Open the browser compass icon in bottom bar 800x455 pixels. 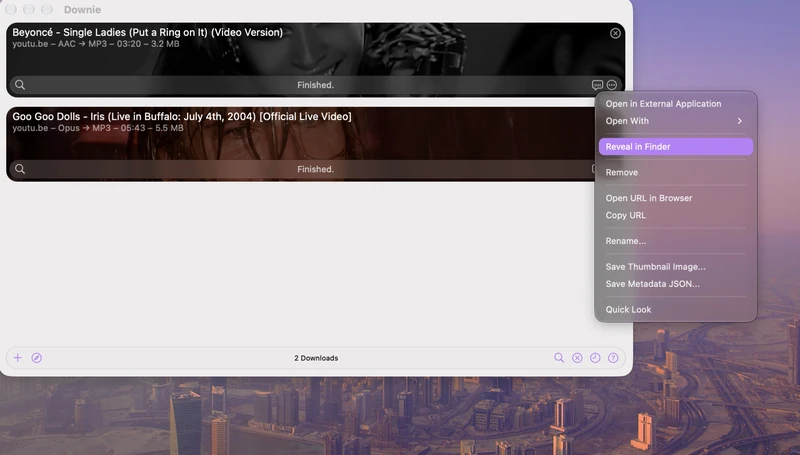coord(37,358)
